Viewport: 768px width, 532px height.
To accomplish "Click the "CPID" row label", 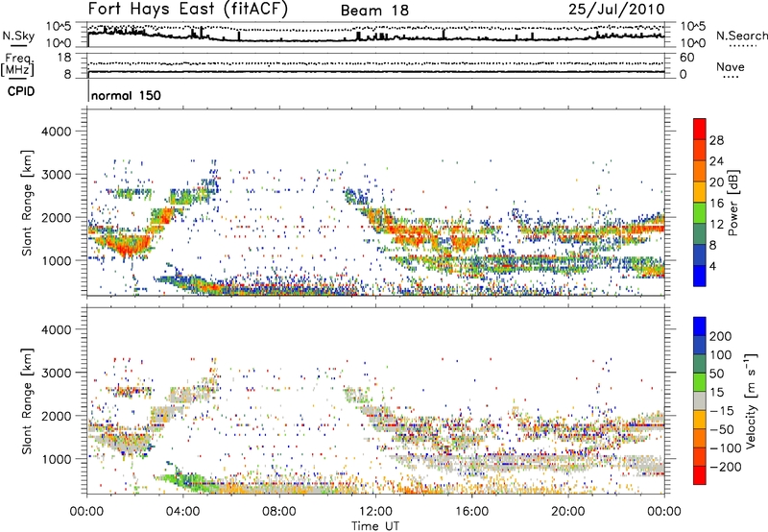I will tap(21, 91).
